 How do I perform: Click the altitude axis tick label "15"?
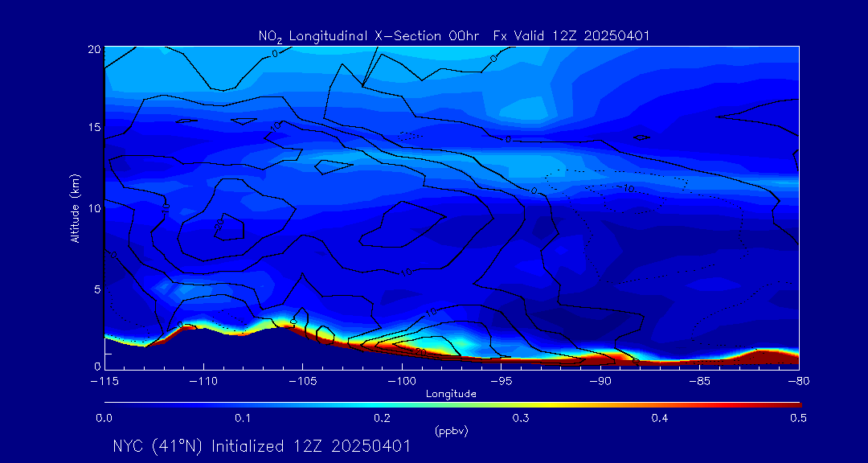(94, 127)
